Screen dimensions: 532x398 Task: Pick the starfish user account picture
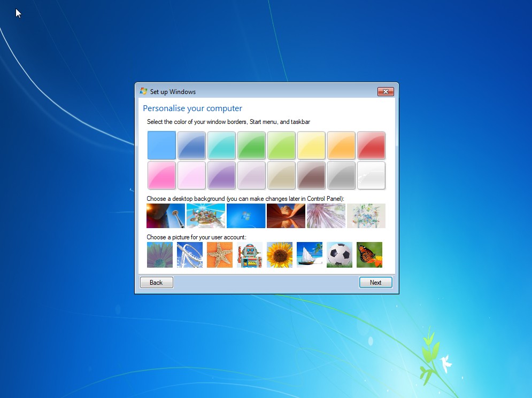click(220, 255)
